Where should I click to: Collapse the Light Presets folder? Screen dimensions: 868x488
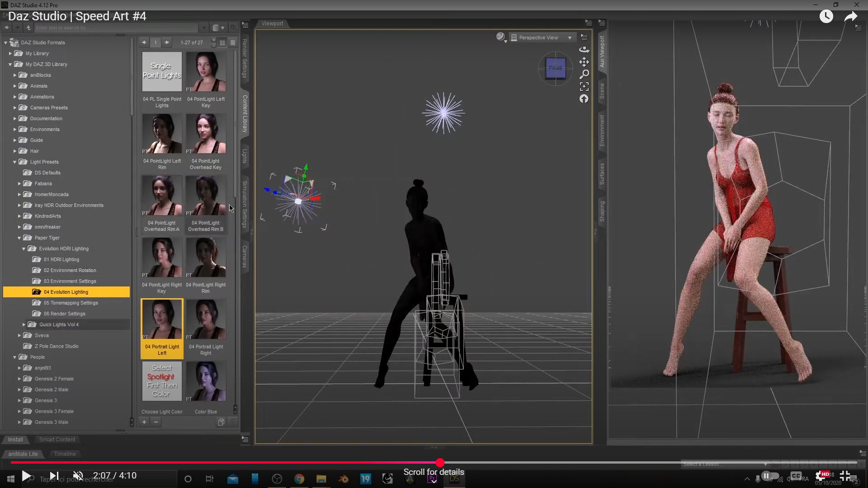[14, 162]
